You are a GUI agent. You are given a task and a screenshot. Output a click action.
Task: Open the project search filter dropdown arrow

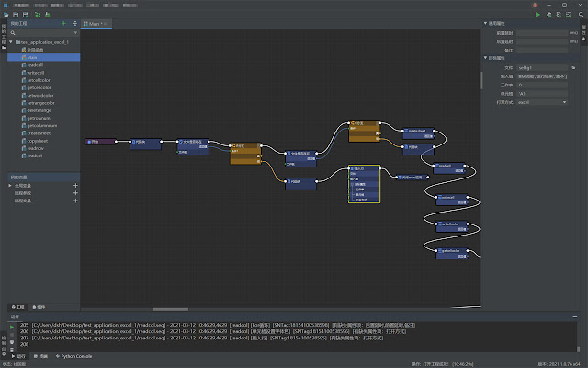click(x=75, y=33)
